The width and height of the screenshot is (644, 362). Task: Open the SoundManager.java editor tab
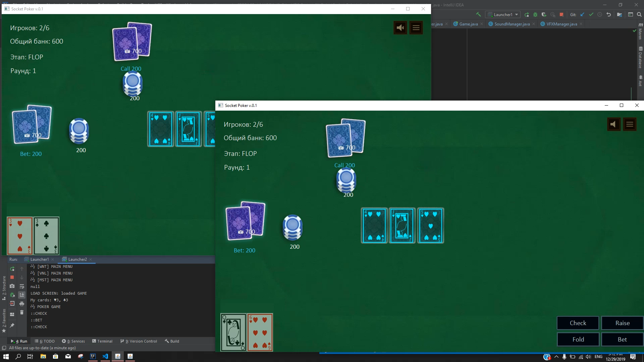pyautogui.click(x=512, y=24)
